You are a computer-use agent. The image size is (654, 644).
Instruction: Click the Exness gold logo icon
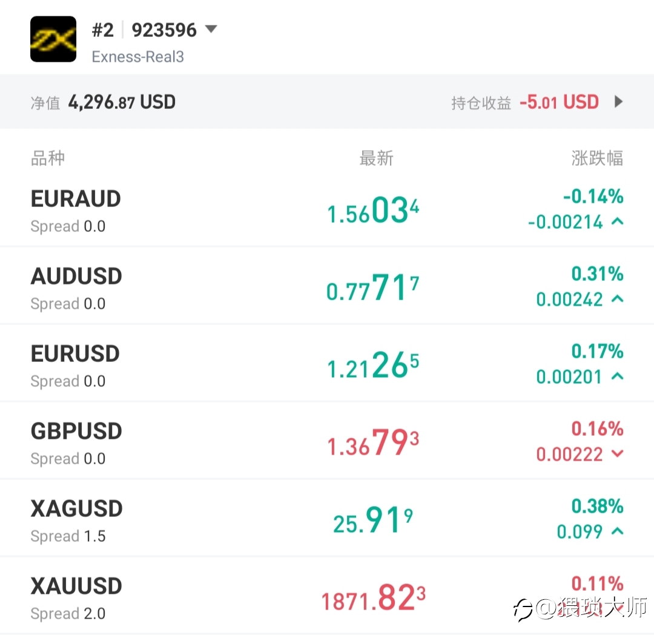point(53,39)
